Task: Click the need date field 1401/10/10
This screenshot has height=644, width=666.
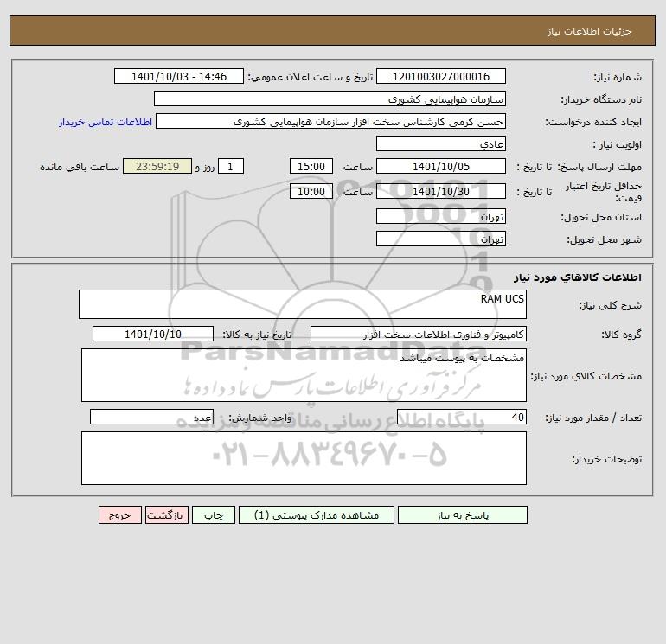Action: pyautogui.click(x=153, y=334)
